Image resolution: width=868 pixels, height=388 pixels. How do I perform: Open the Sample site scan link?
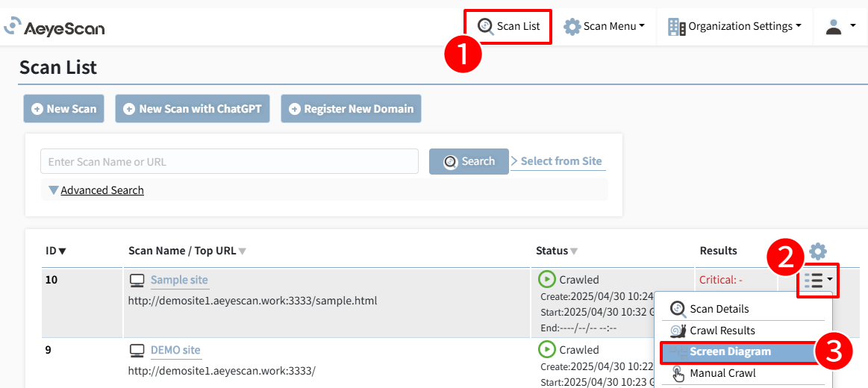(x=179, y=280)
